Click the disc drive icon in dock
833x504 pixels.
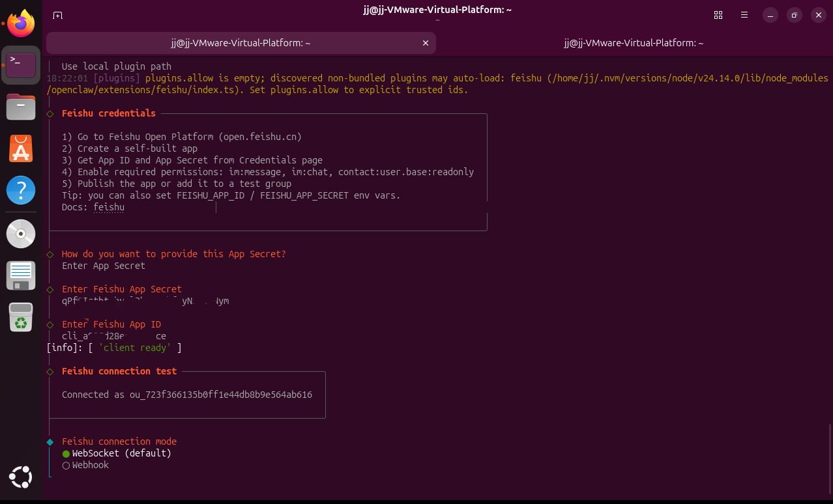point(21,233)
